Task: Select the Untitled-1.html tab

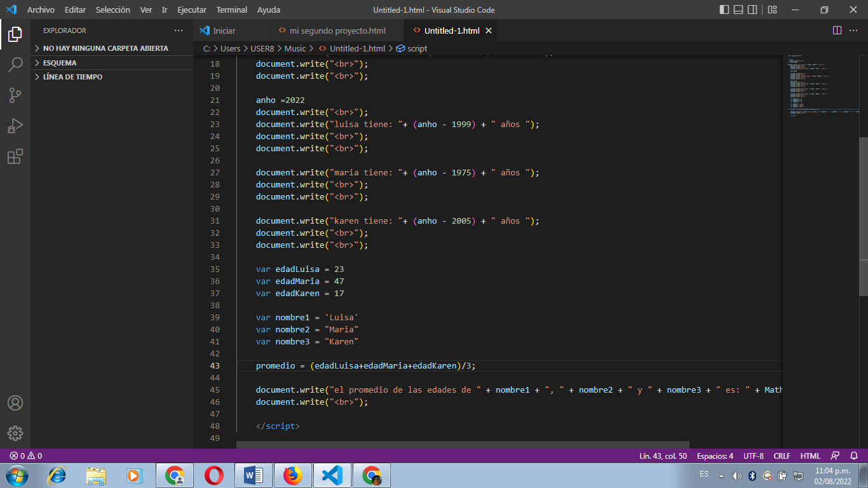Action: (x=452, y=30)
